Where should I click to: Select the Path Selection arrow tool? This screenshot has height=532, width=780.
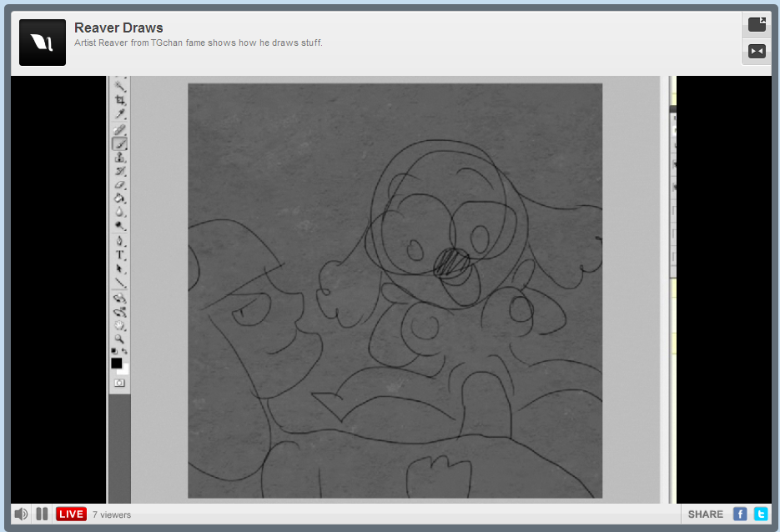coord(120,269)
